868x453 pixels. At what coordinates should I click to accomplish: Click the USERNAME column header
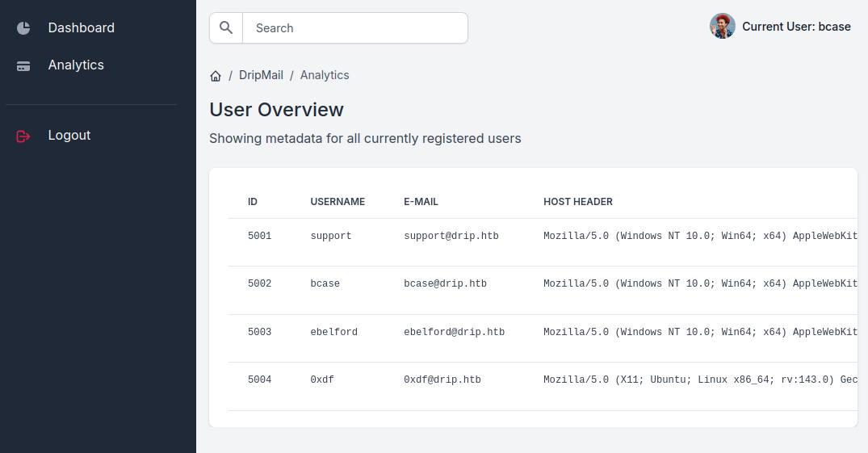338,202
